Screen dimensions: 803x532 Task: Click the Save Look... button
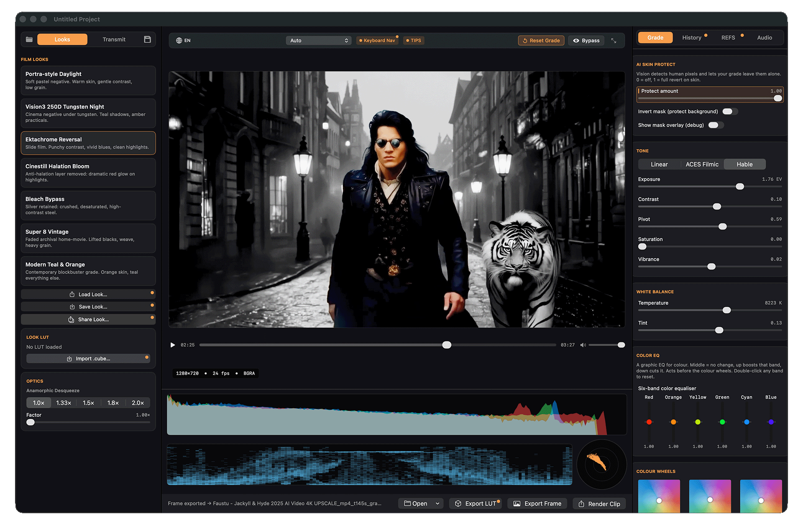click(88, 307)
